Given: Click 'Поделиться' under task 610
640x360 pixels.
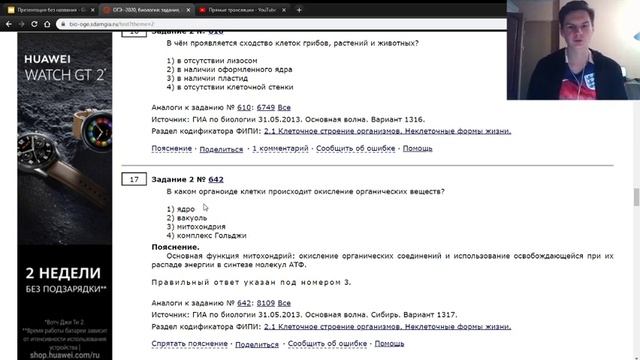Looking at the screenshot, I should pos(221,149).
